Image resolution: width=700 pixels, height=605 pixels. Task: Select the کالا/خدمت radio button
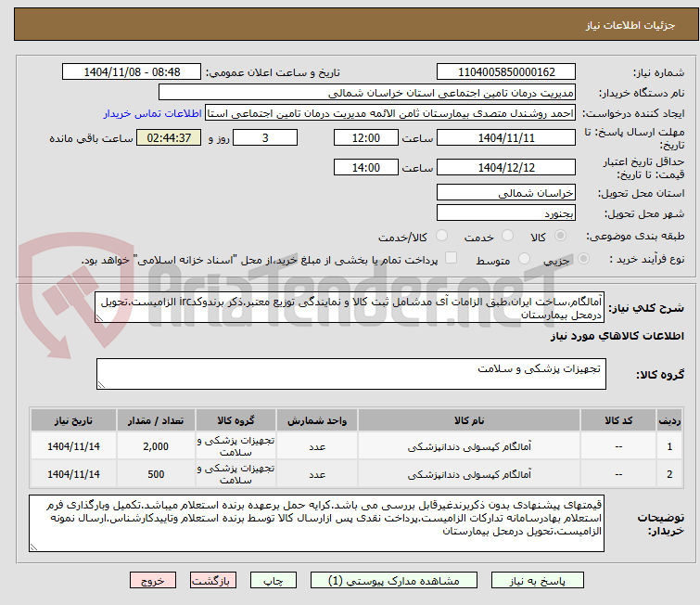pyautogui.click(x=441, y=236)
